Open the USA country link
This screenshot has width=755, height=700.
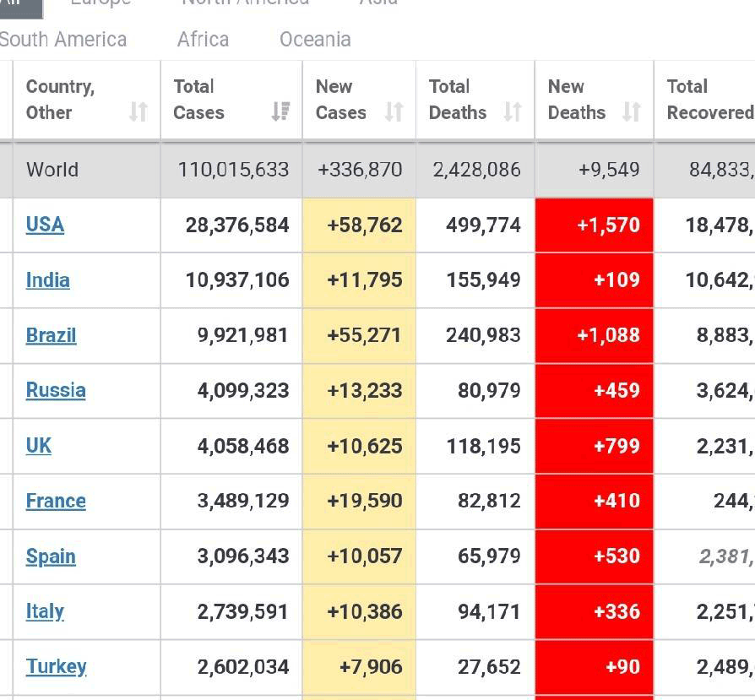pos(45,225)
